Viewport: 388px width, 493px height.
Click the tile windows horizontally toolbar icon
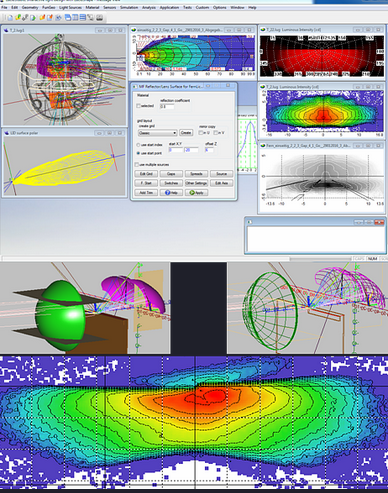click(83, 17)
